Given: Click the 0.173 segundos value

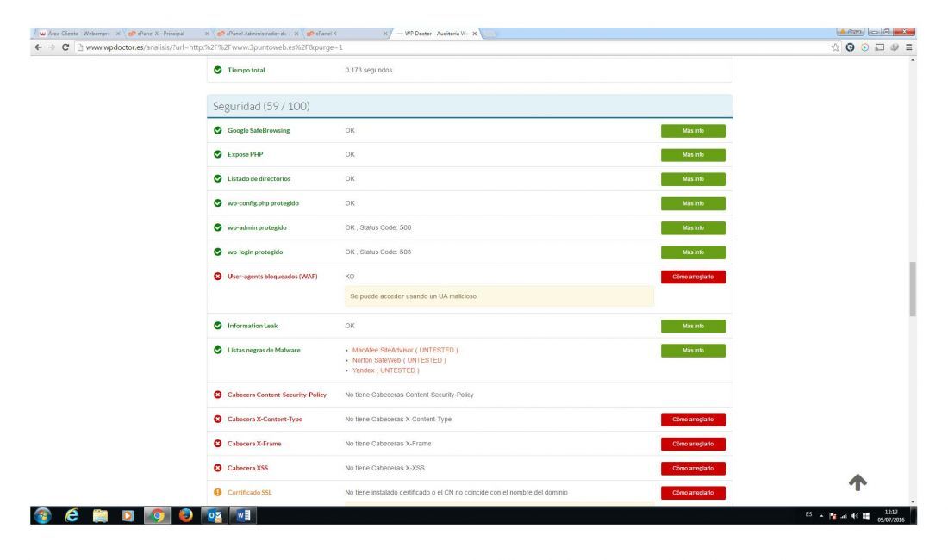Looking at the screenshot, I should (x=369, y=70).
